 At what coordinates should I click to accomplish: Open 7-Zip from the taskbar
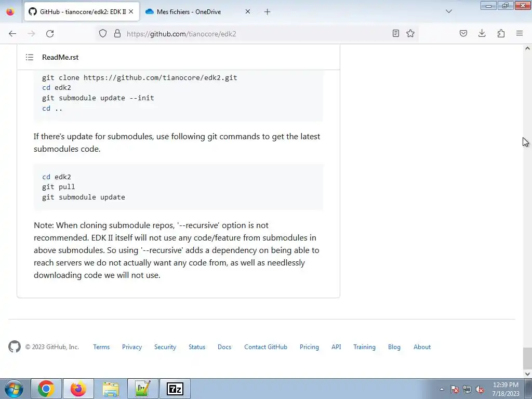pyautogui.click(x=175, y=389)
